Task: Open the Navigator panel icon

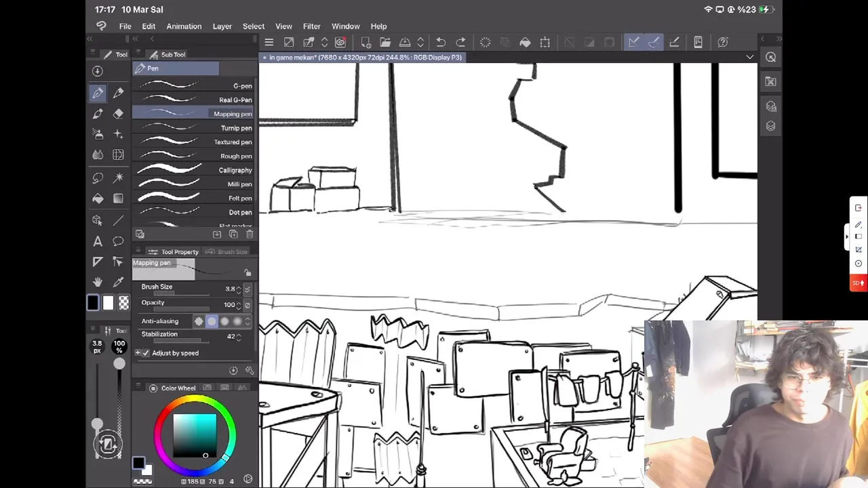Action: [x=771, y=58]
